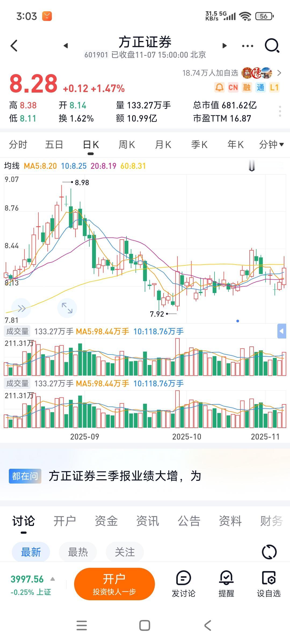The width and height of the screenshot is (290, 644).
Task: Tap the 总市值 681.62亿 value
Action: (x=225, y=105)
